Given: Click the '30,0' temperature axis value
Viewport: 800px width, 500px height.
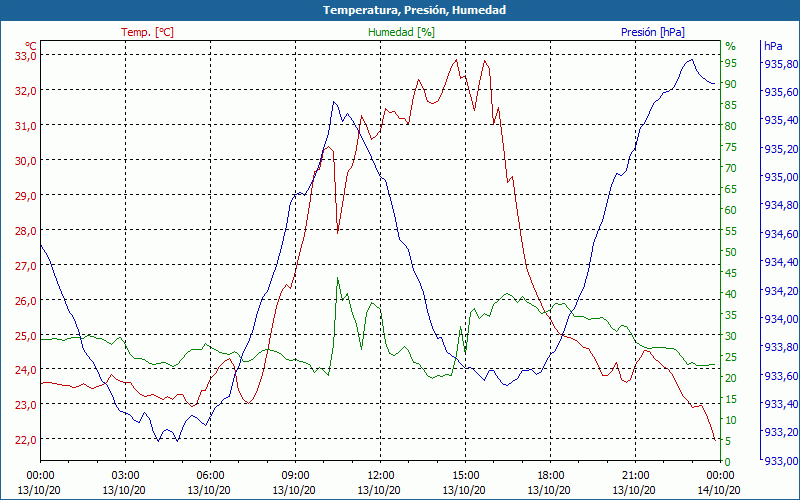Looking at the screenshot, I should [x=26, y=161].
